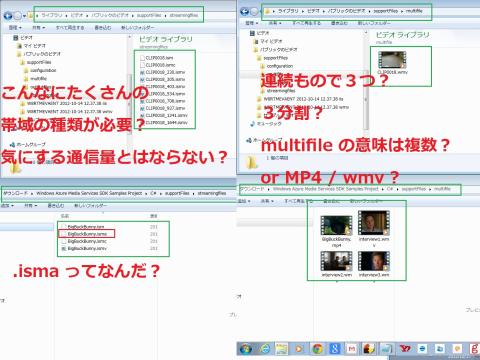Click 新しいフォルダー in multifile library window

point(374,23)
